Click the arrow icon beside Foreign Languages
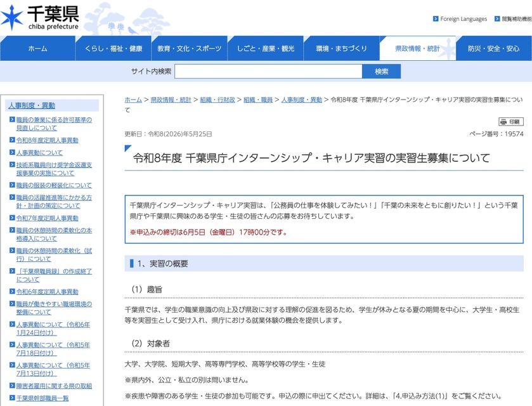 click(436, 18)
